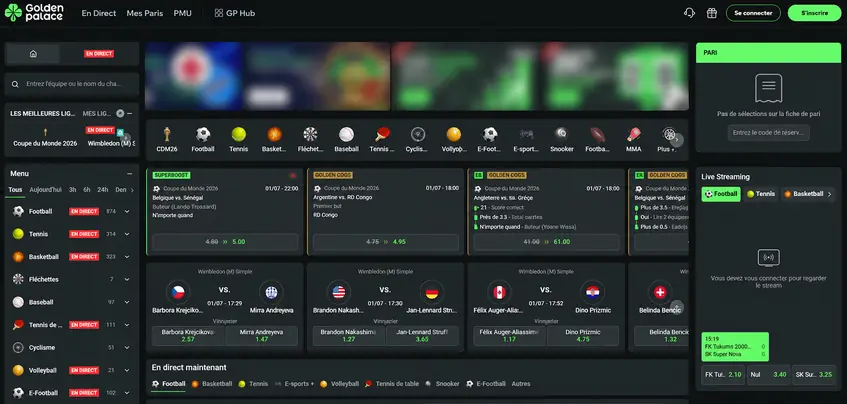Open the FK Tukums live score card

coord(735,347)
